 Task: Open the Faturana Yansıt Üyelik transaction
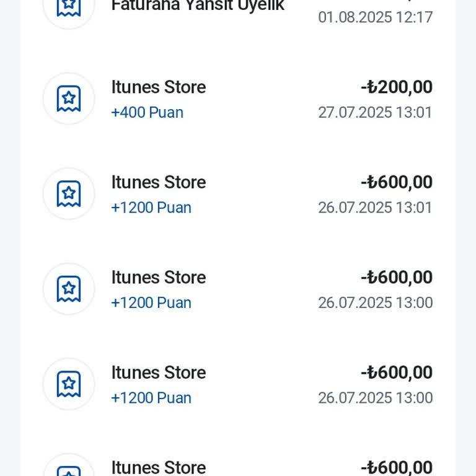198,6
